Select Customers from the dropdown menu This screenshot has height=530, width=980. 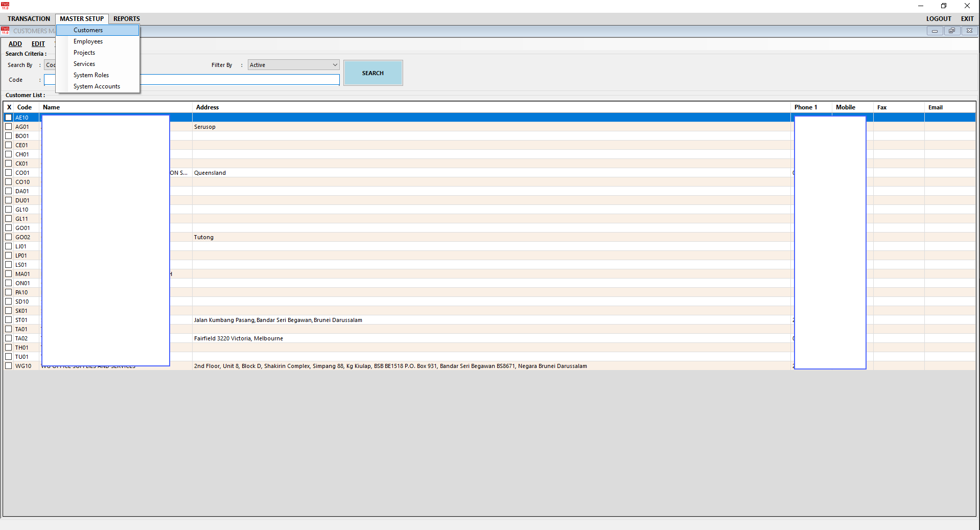98,30
